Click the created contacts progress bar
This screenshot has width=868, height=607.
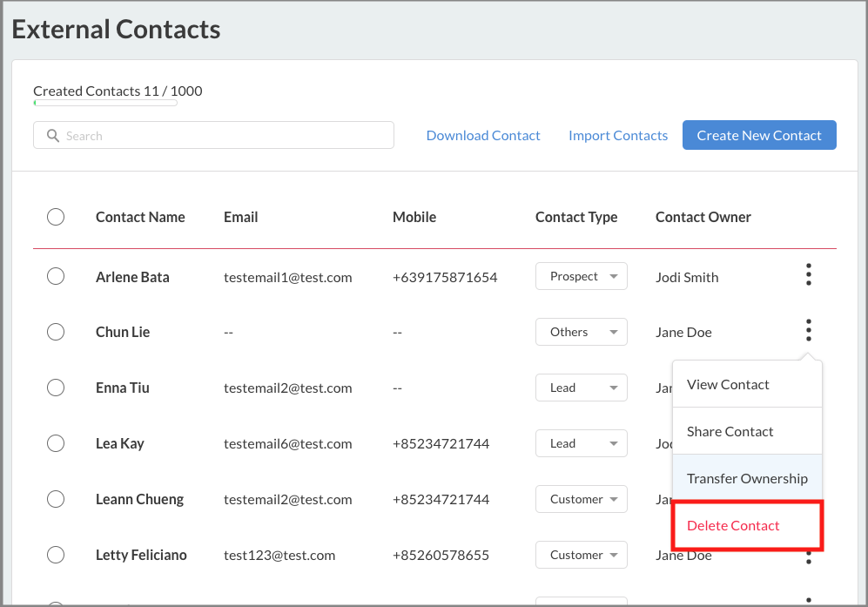tap(105, 103)
